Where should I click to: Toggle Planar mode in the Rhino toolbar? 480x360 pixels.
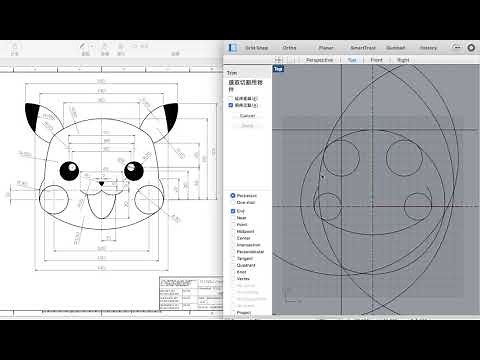click(326, 48)
